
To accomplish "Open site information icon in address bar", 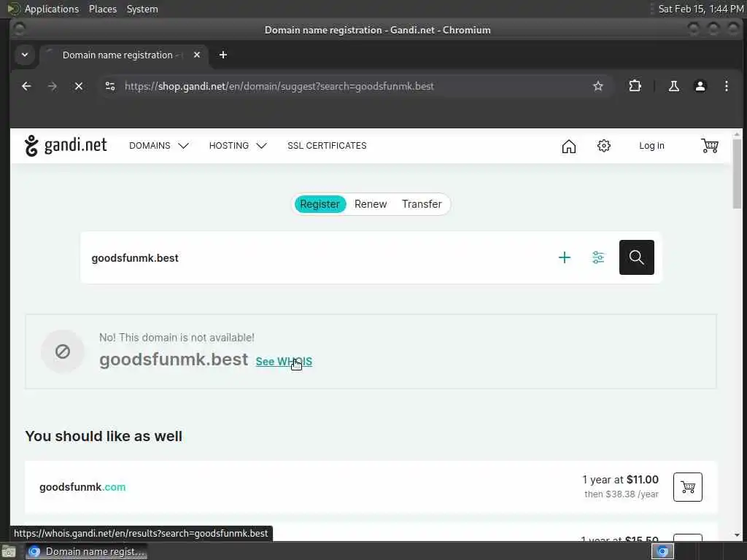I will pos(110,86).
